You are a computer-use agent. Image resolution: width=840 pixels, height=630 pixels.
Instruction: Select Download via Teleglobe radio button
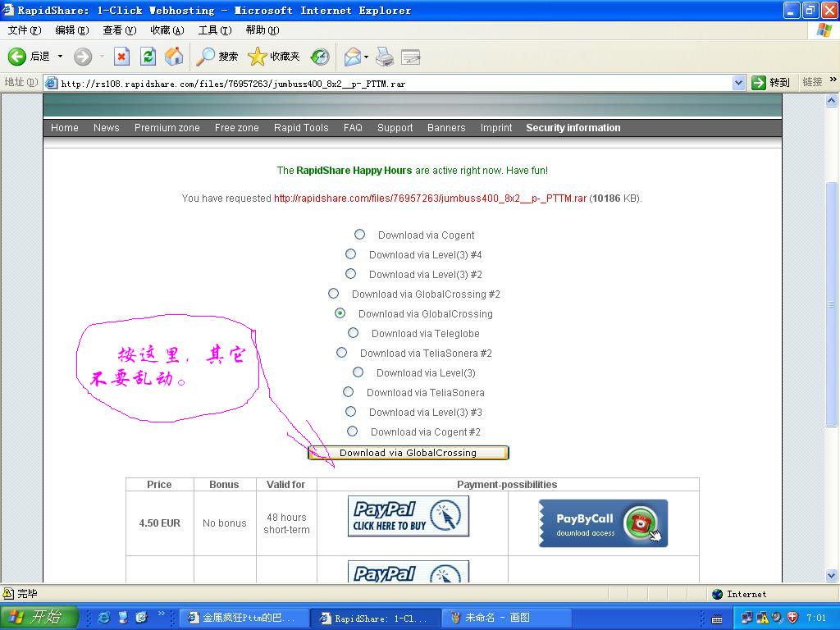click(353, 333)
